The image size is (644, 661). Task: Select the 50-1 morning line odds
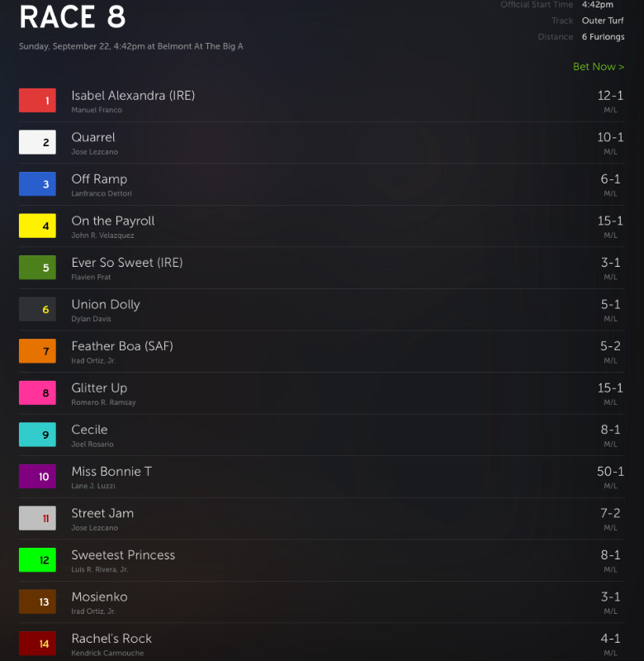point(610,471)
